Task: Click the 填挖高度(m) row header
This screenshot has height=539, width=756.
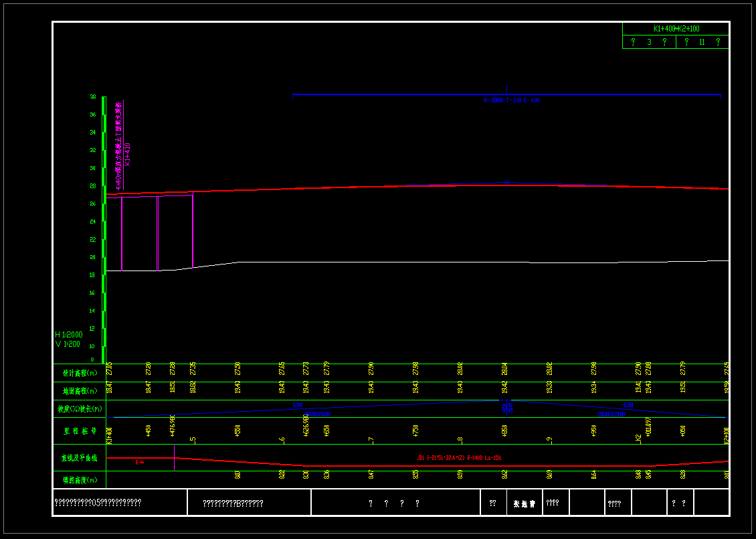Action: tap(79, 479)
